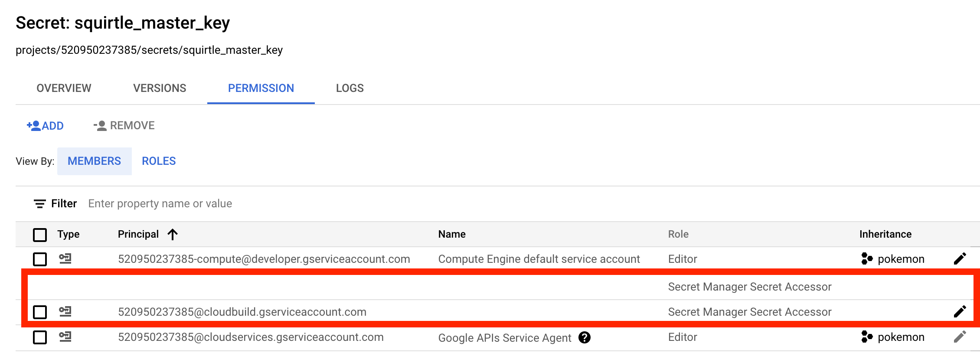Click the service account icon in cloudbuild row

(65, 311)
